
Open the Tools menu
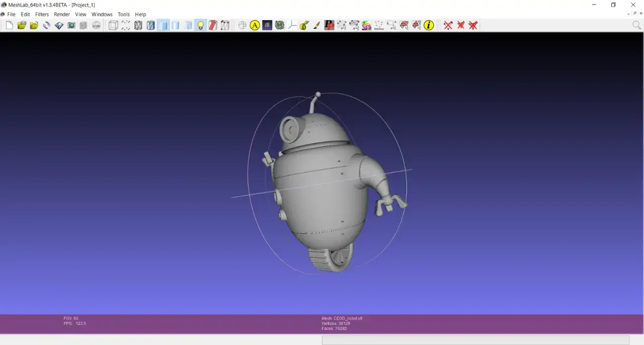[x=124, y=15]
